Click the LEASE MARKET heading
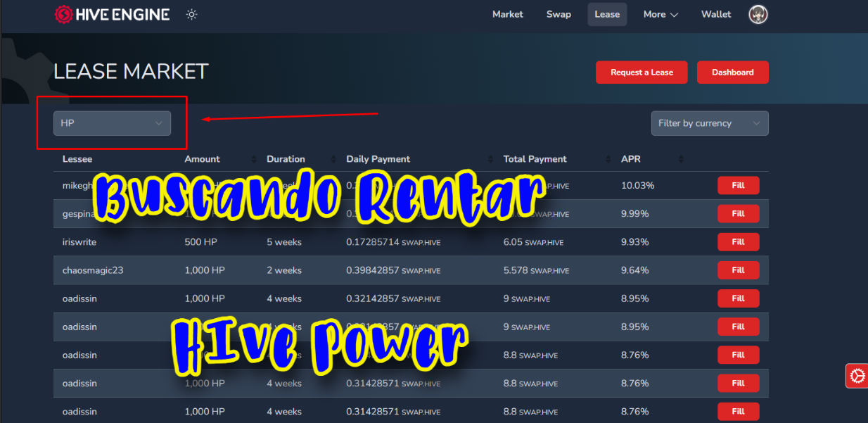Image resolution: width=868 pixels, height=423 pixels. click(x=132, y=71)
